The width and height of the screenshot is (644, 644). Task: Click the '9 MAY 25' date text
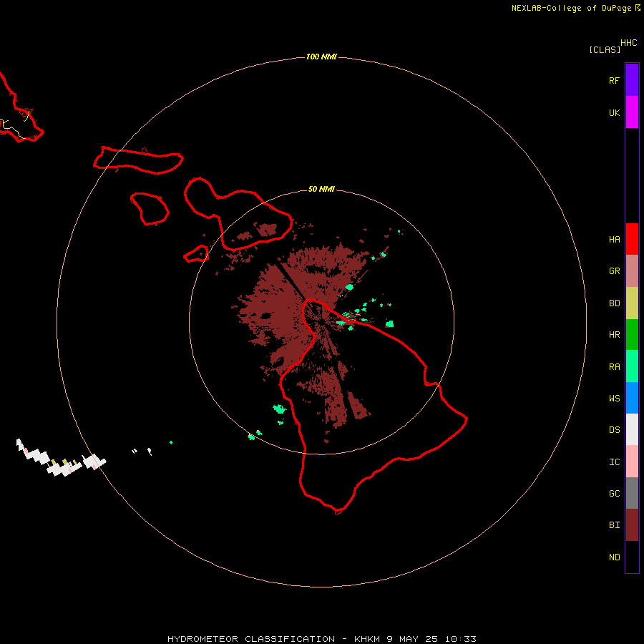(x=412, y=639)
